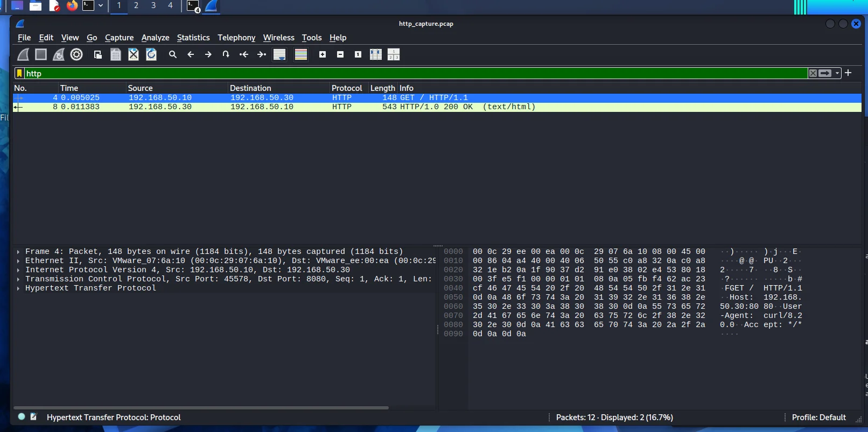Expand Transmission Control Protocol node

point(18,279)
